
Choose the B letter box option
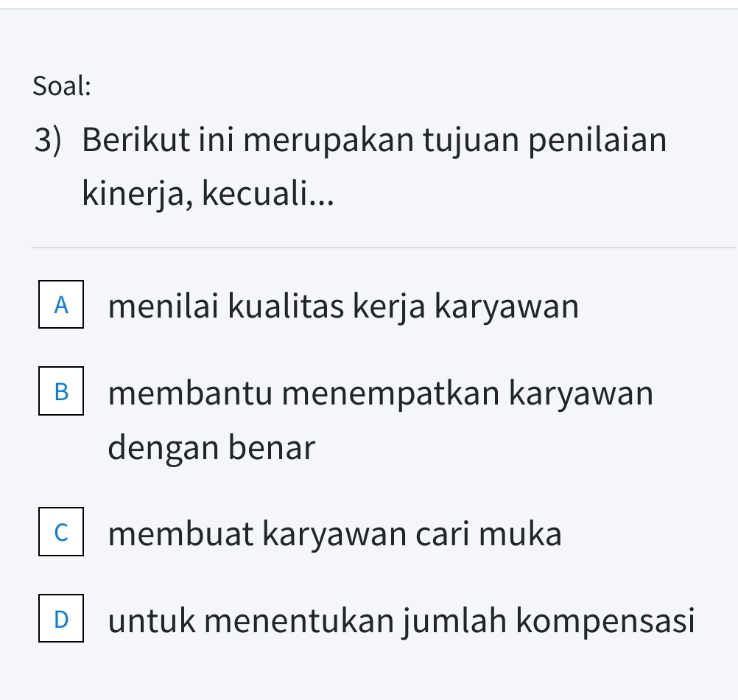61,393
